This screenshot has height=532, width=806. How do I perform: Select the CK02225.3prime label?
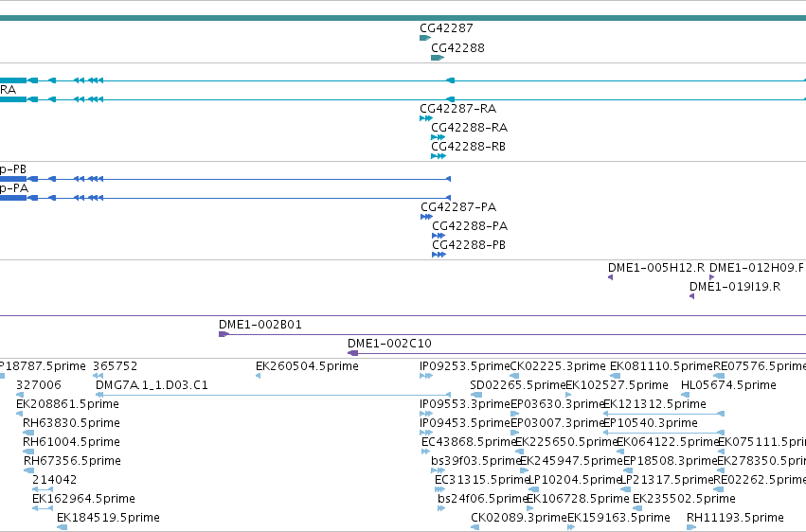pos(558,366)
